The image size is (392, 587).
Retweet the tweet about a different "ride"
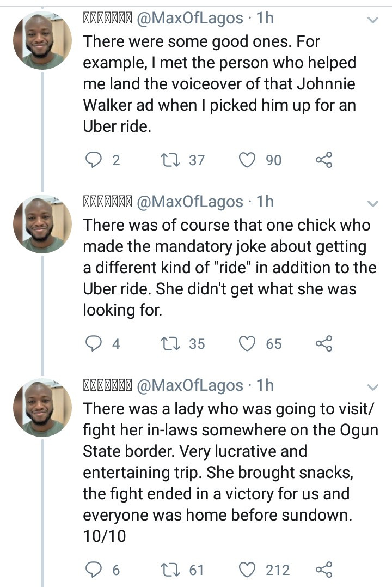(167, 343)
